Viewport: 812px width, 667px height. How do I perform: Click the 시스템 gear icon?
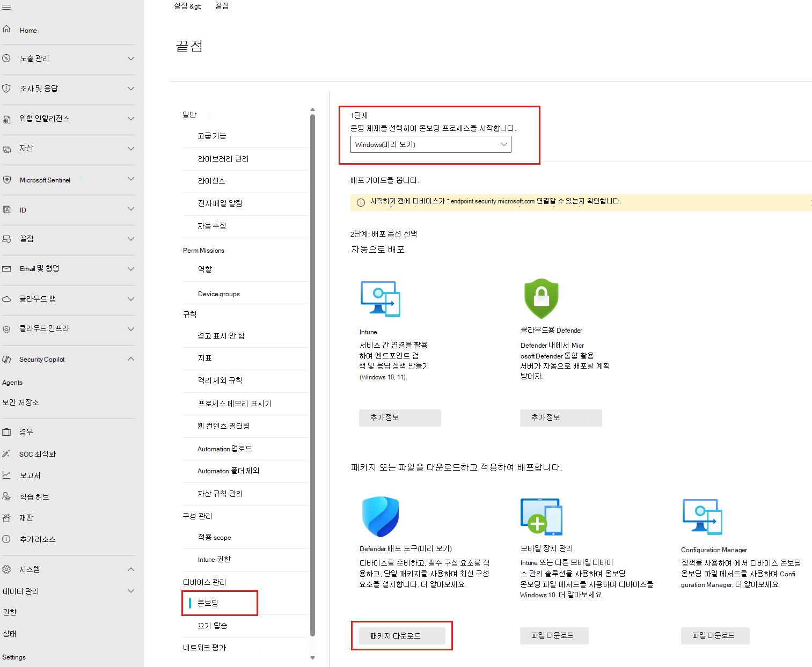pyautogui.click(x=6, y=569)
